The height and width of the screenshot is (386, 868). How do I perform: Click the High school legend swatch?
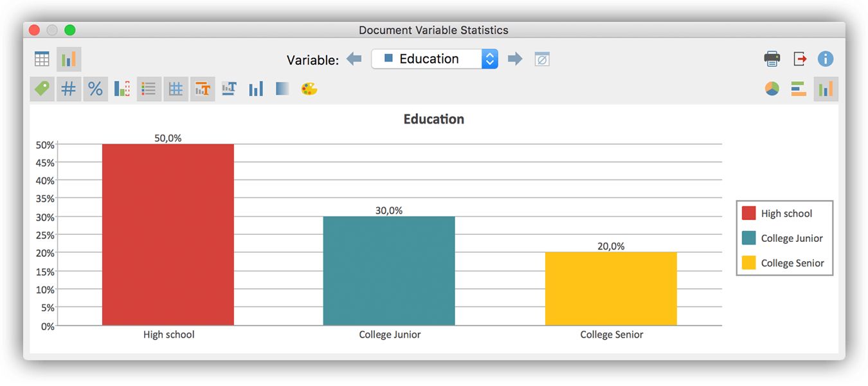[748, 214]
